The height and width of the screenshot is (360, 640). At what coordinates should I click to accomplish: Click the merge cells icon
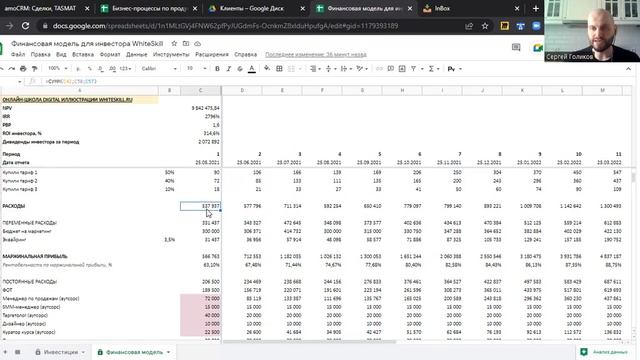click(291, 69)
